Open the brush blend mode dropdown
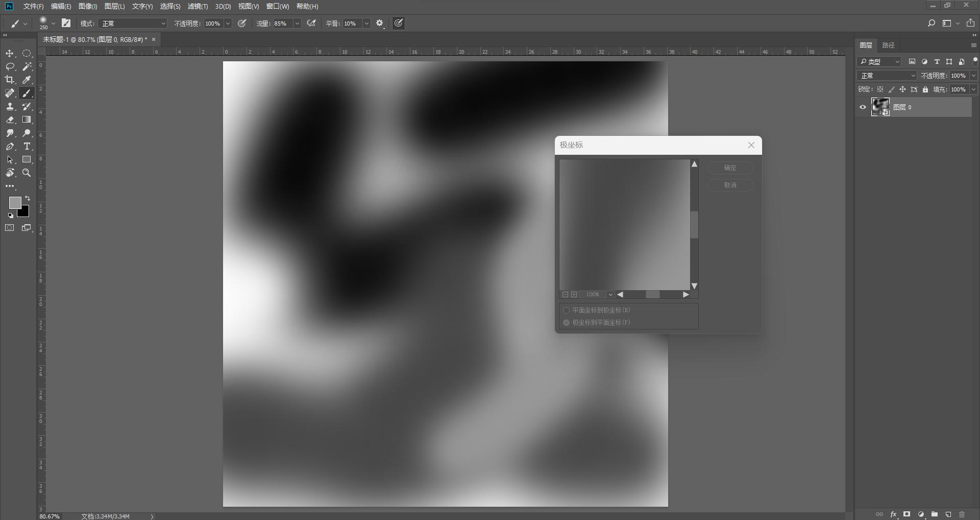This screenshot has height=520, width=980. tap(133, 23)
